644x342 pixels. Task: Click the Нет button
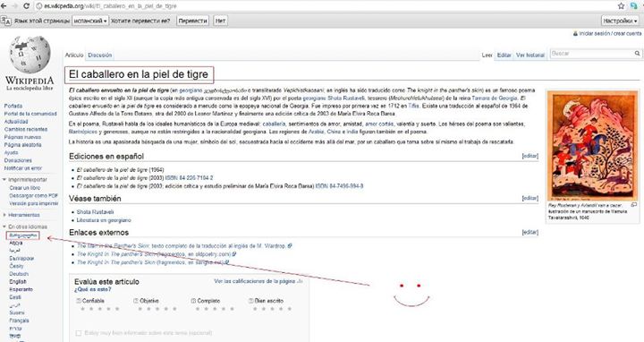click(x=220, y=21)
